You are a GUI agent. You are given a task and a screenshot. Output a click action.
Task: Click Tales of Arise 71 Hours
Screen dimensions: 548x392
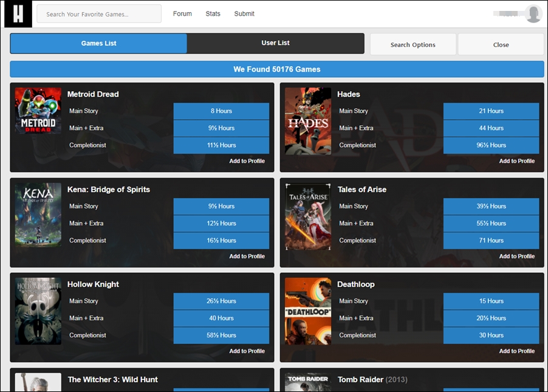pos(491,240)
